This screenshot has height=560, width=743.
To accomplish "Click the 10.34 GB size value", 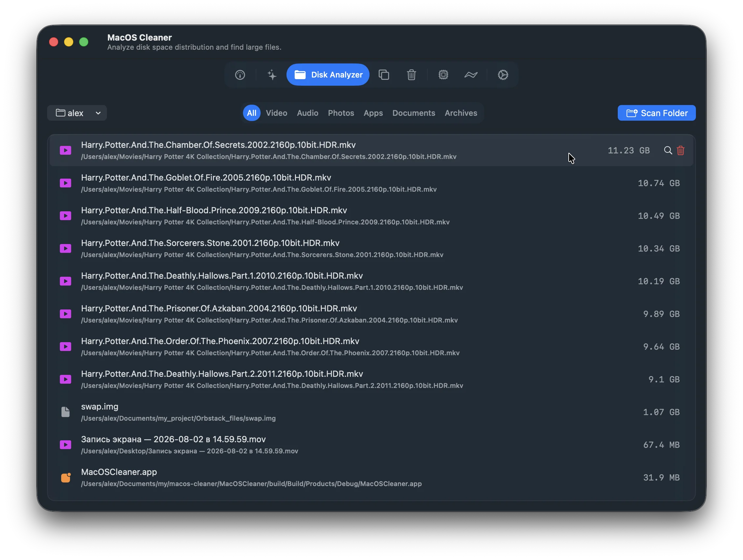I will pos(659,249).
